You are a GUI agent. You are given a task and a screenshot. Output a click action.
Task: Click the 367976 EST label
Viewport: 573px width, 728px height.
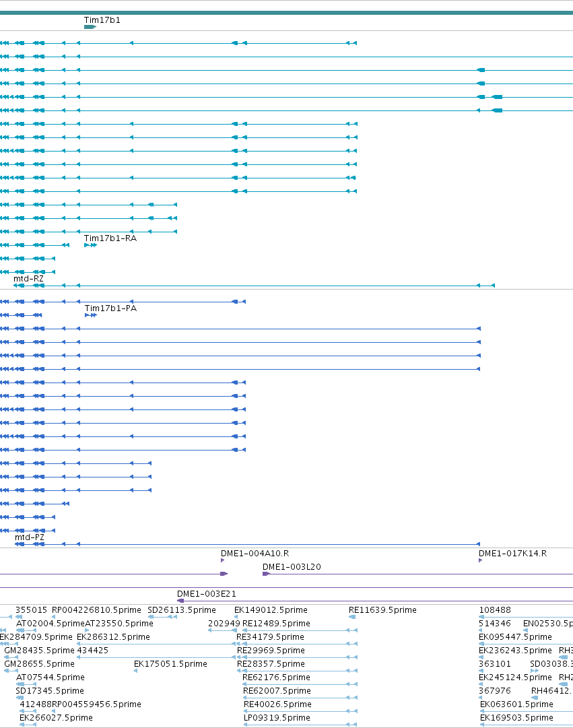coord(495,691)
